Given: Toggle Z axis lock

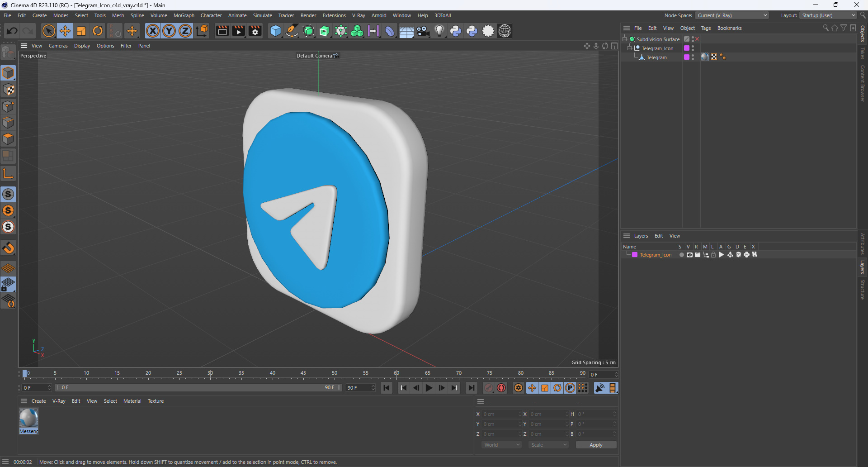Looking at the screenshot, I should coord(185,31).
